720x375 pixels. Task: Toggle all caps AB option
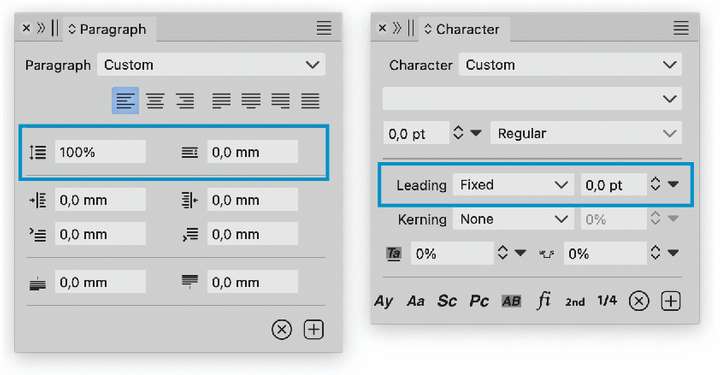511,301
